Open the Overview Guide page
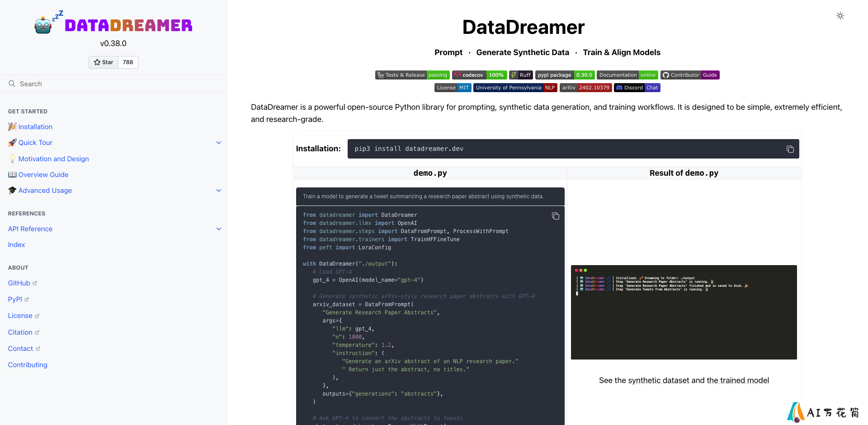The width and height of the screenshot is (868, 425). point(43,175)
